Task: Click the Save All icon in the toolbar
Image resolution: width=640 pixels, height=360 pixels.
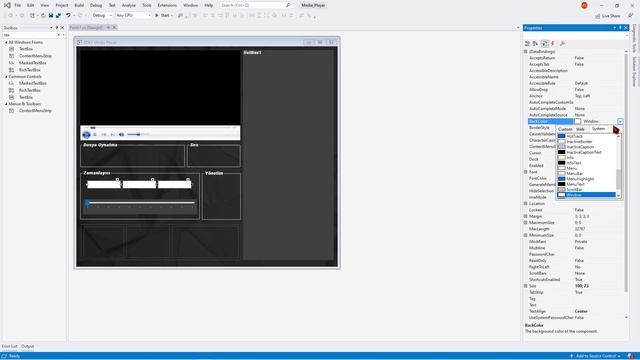Action: [x=58, y=16]
